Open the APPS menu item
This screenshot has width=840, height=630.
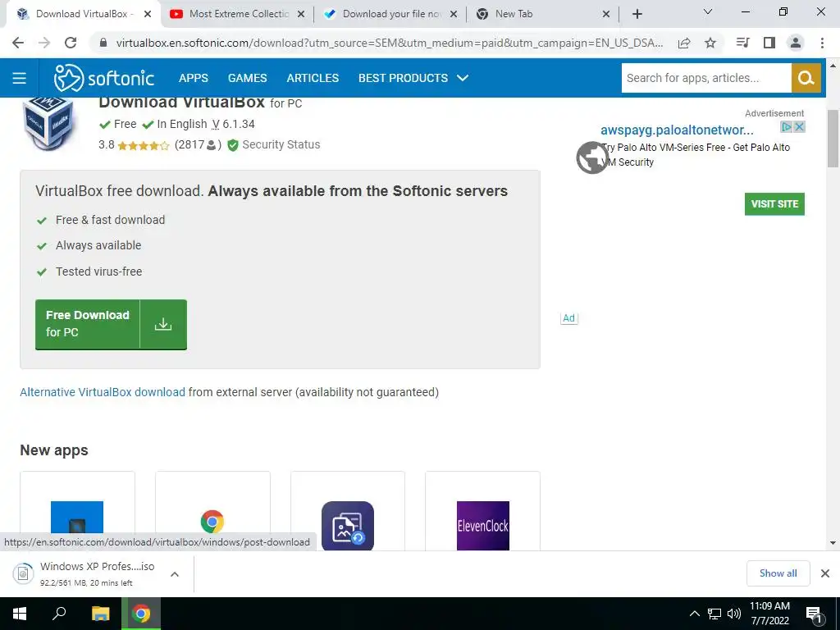194,78
